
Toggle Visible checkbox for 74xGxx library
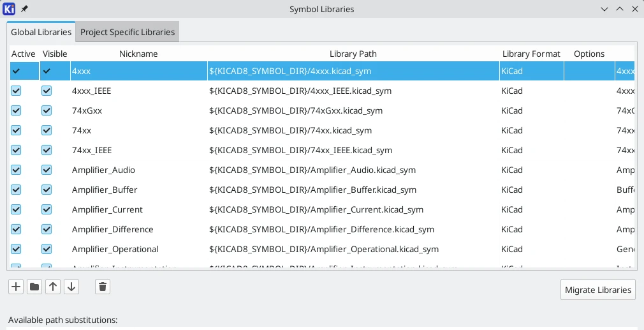pos(47,110)
